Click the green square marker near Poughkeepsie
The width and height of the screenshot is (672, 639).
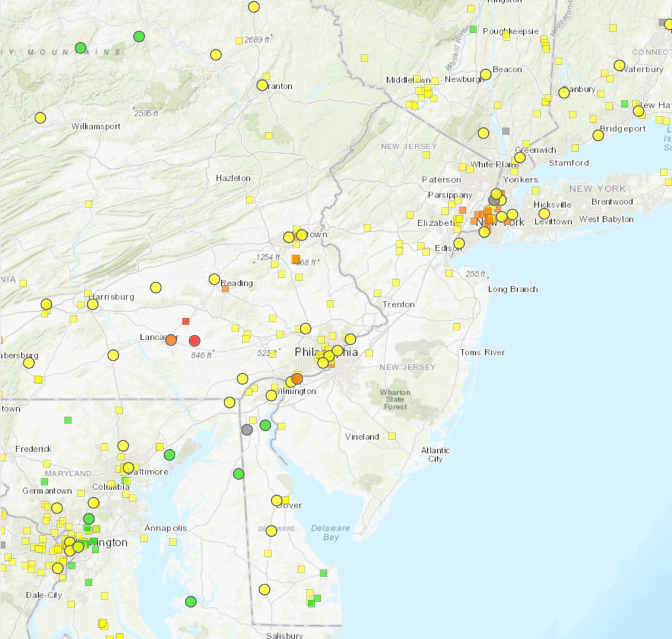[473, 29]
